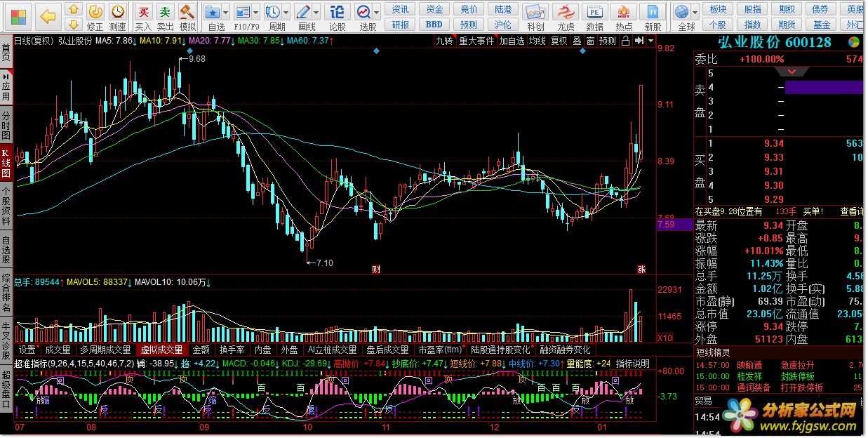Click 指标说明 indicator description link
This screenshot has height=438, width=868.
[632, 364]
